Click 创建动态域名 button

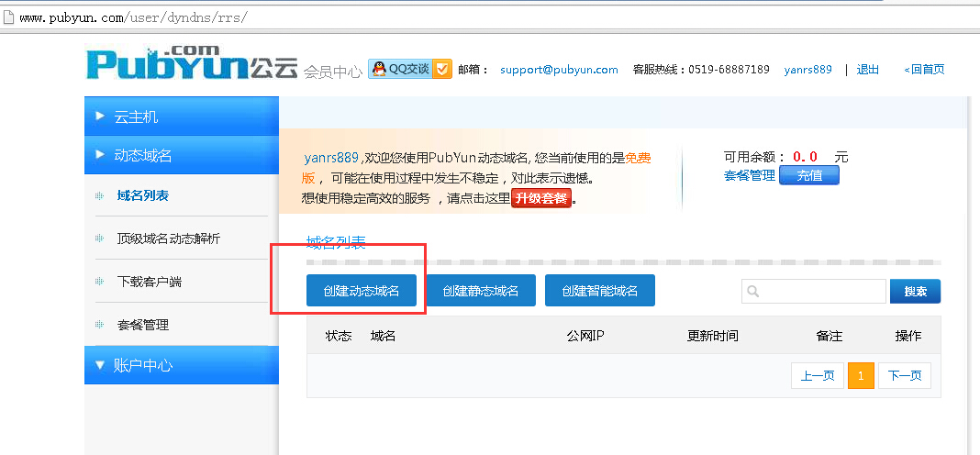pyautogui.click(x=362, y=291)
